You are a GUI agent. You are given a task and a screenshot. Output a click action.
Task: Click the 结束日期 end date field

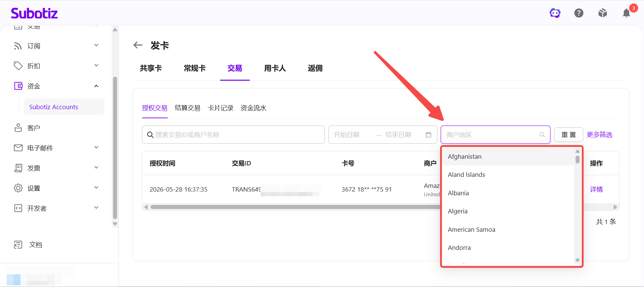tap(398, 135)
